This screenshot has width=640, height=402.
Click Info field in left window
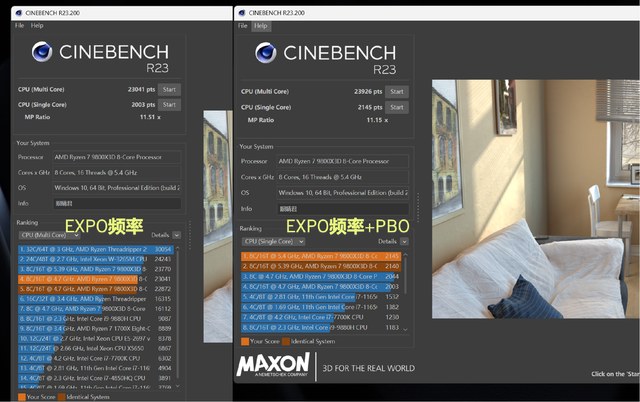pyautogui.click(x=117, y=203)
